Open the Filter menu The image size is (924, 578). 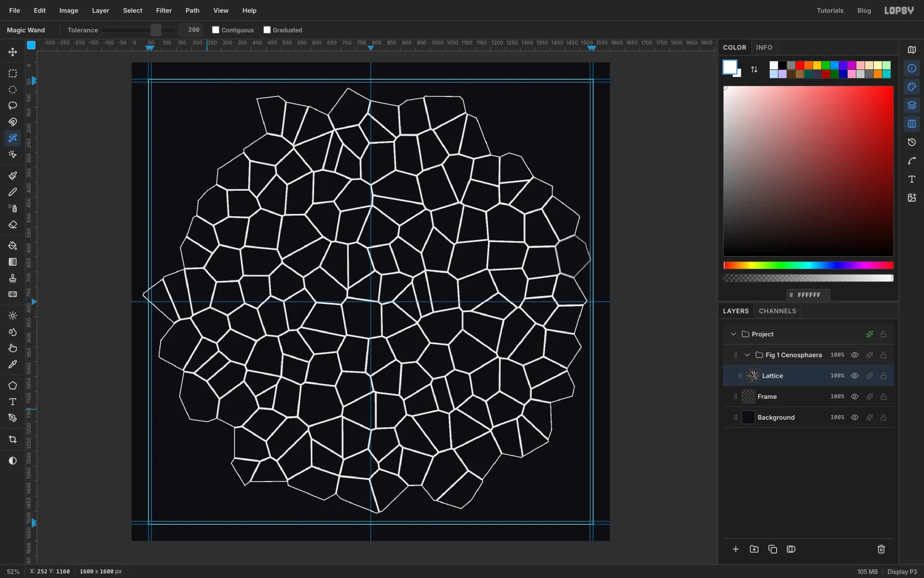[x=164, y=10]
